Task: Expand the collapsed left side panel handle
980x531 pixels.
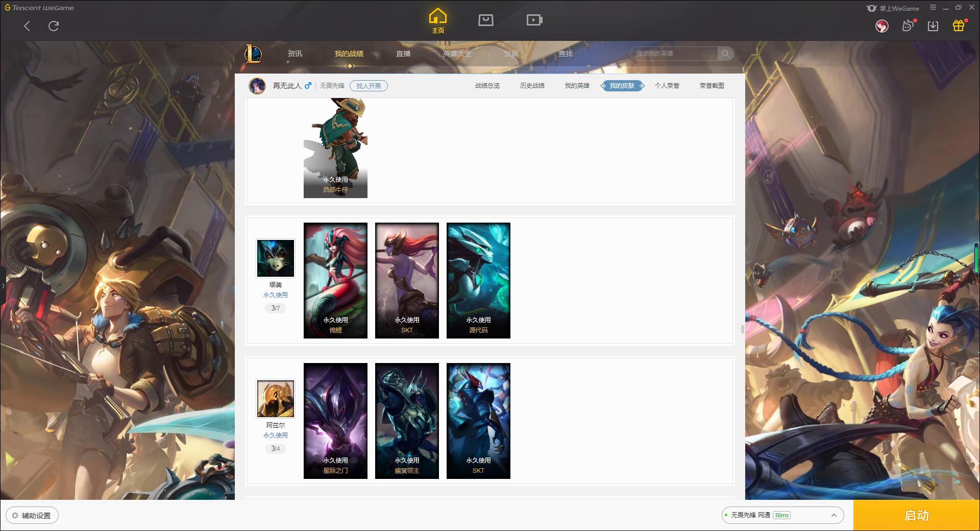Action: [3, 286]
